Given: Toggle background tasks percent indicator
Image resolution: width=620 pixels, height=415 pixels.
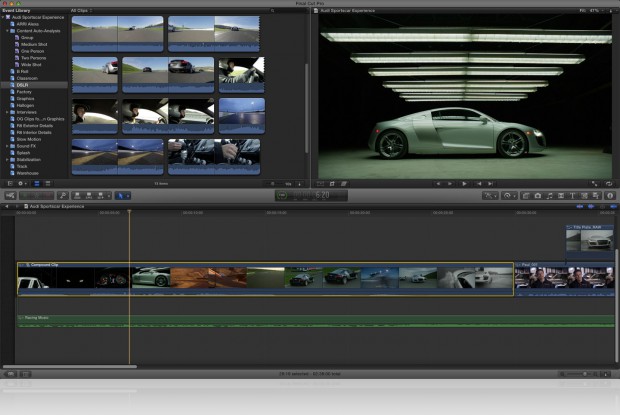Looking at the screenshot, I should pyautogui.click(x=282, y=195).
